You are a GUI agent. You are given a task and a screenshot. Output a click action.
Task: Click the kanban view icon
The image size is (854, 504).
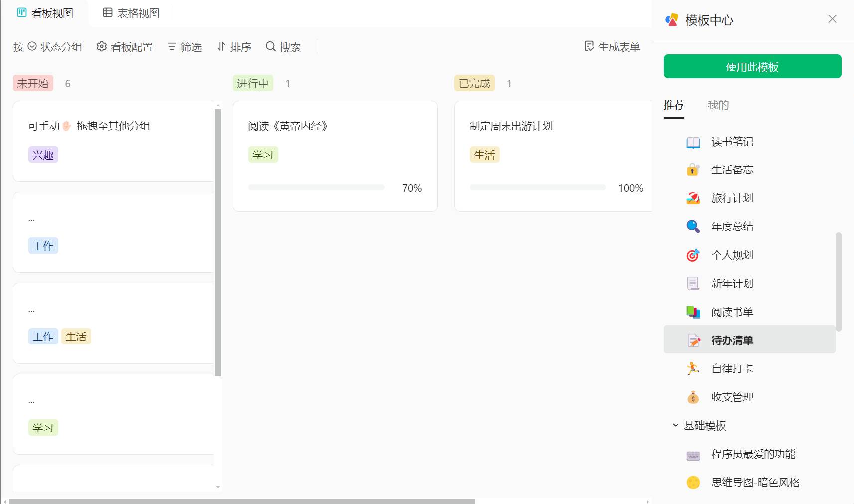pos(22,13)
